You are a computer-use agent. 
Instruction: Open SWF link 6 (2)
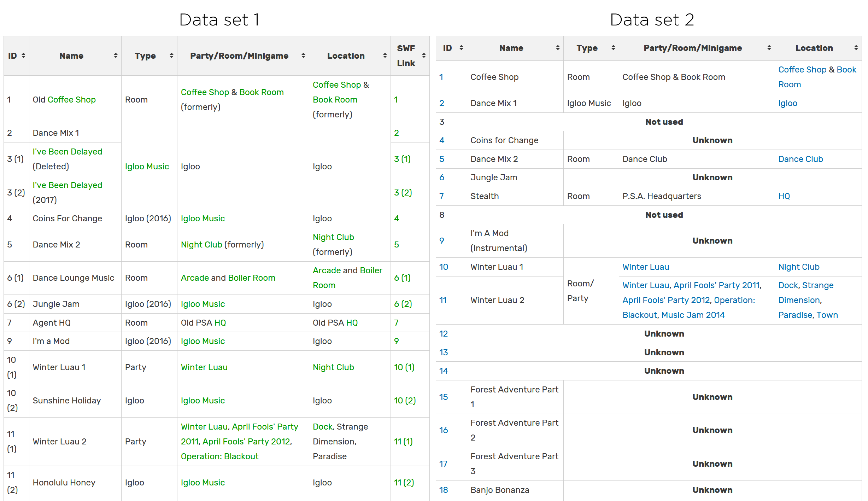tap(403, 304)
